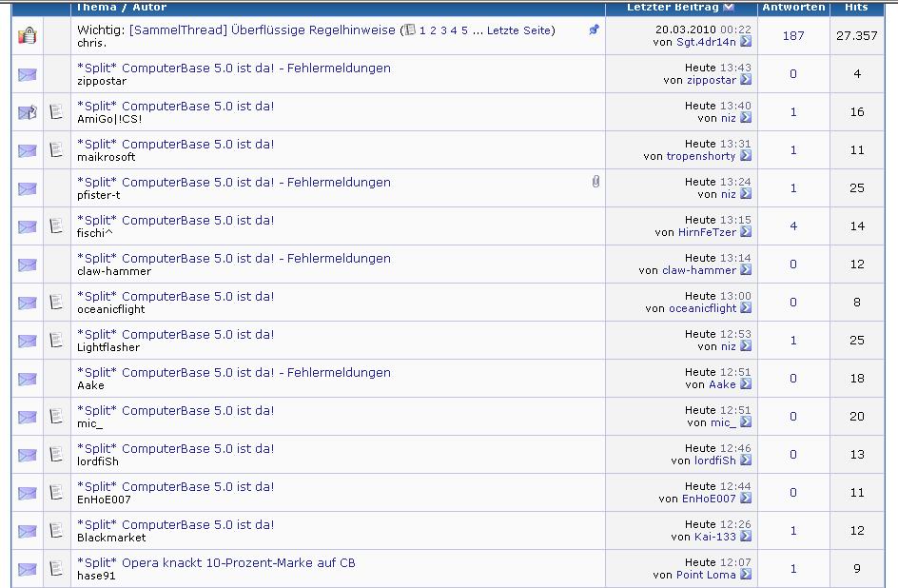Screen dimensions: 898x588
Task: Sort by Antworten column header
Action: pos(793,7)
